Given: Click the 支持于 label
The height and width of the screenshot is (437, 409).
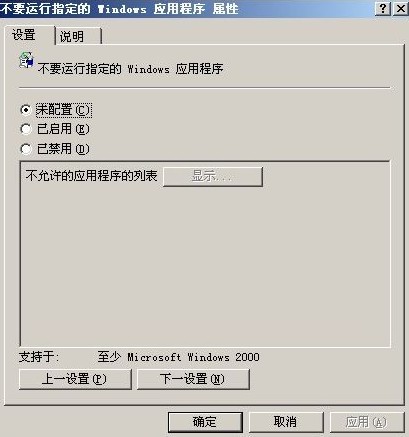Looking at the screenshot, I should [x=39, y=357].
